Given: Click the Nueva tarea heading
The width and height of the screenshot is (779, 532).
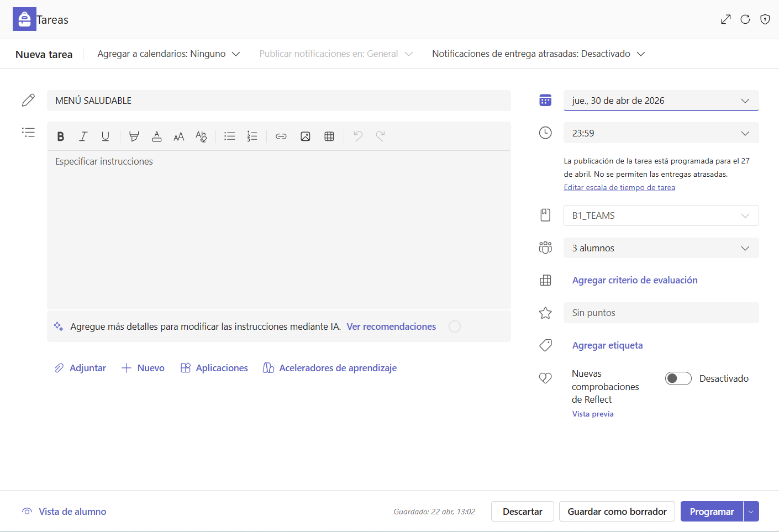Looking at the screenshot, I should [44, 54].
